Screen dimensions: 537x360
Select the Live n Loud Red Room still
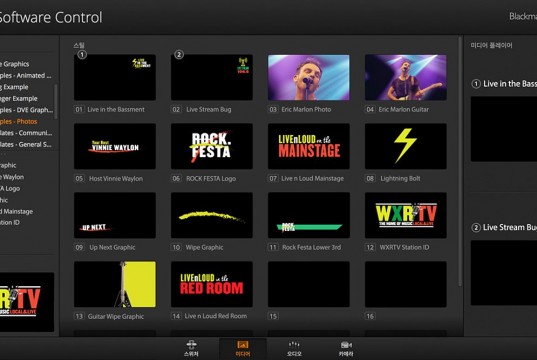(x=212, y=284)
